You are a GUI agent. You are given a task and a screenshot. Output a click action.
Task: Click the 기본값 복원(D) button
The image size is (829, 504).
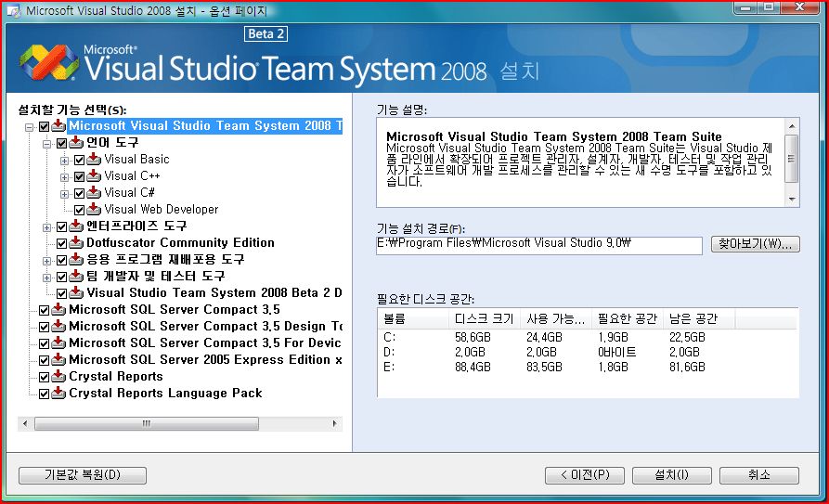(83, 475)
